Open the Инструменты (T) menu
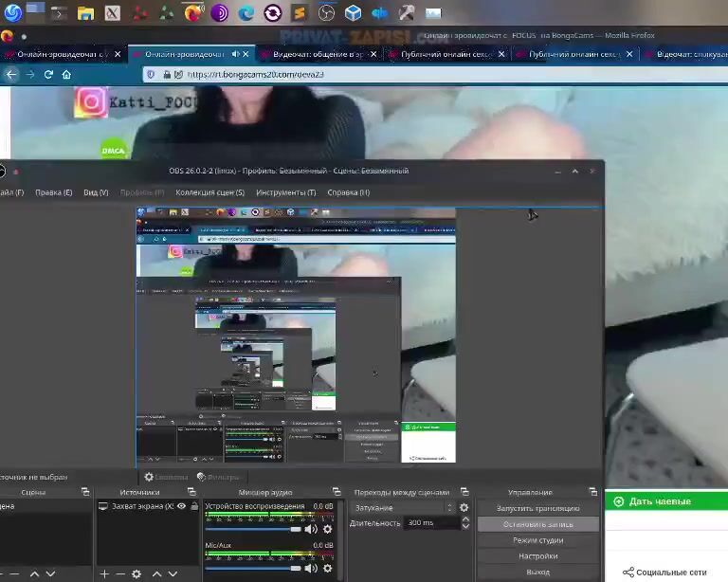Viewport: 728px width, 582px height. coord(285,192)
